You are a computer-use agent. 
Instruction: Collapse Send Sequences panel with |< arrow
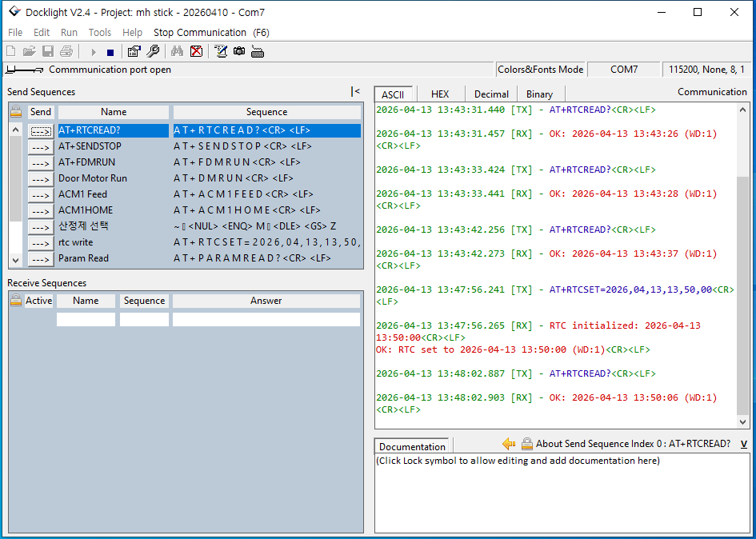click(355, 92)
